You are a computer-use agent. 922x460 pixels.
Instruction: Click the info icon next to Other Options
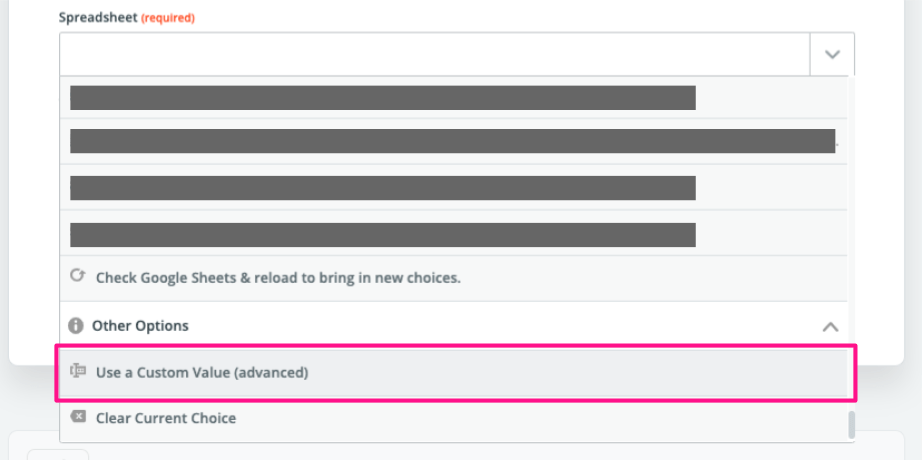coord(75,326)
